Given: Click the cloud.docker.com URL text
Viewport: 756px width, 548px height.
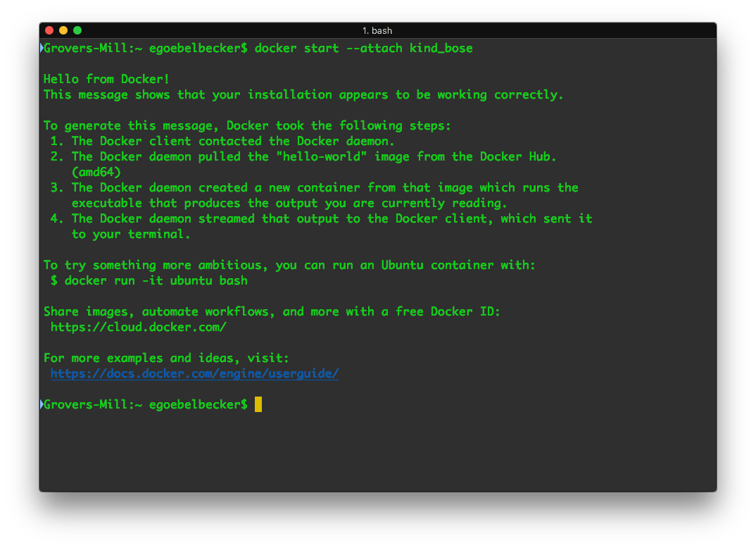Looking at the screenshot, I should [x=138, y=327].
